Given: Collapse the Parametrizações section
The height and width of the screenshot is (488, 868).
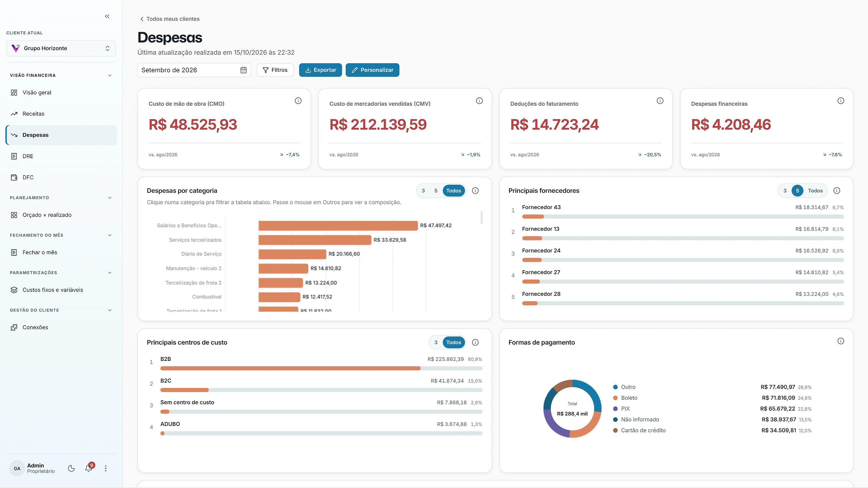Looking at the screenshot, I should (x=61, y=272).
